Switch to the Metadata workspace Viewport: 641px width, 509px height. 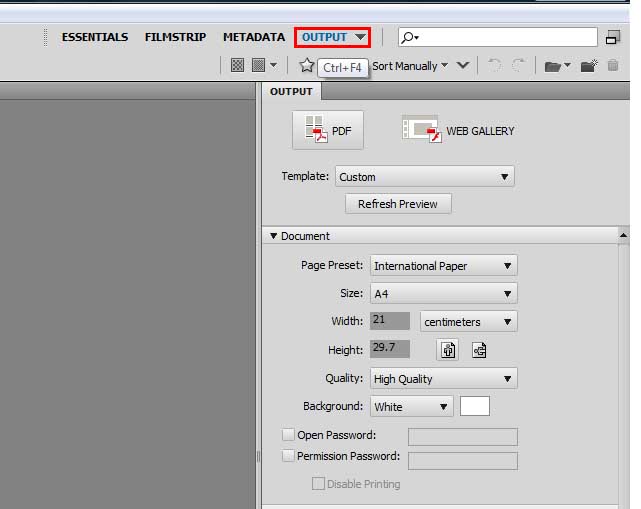tap(254, 37)
